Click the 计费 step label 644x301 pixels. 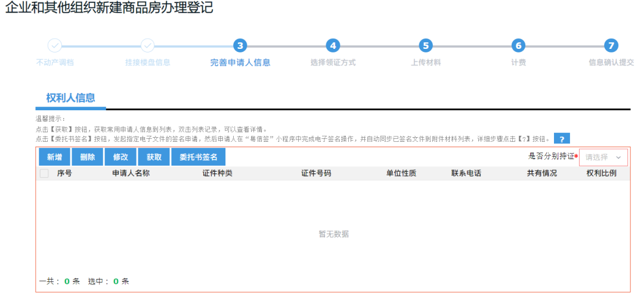[519, 63]
